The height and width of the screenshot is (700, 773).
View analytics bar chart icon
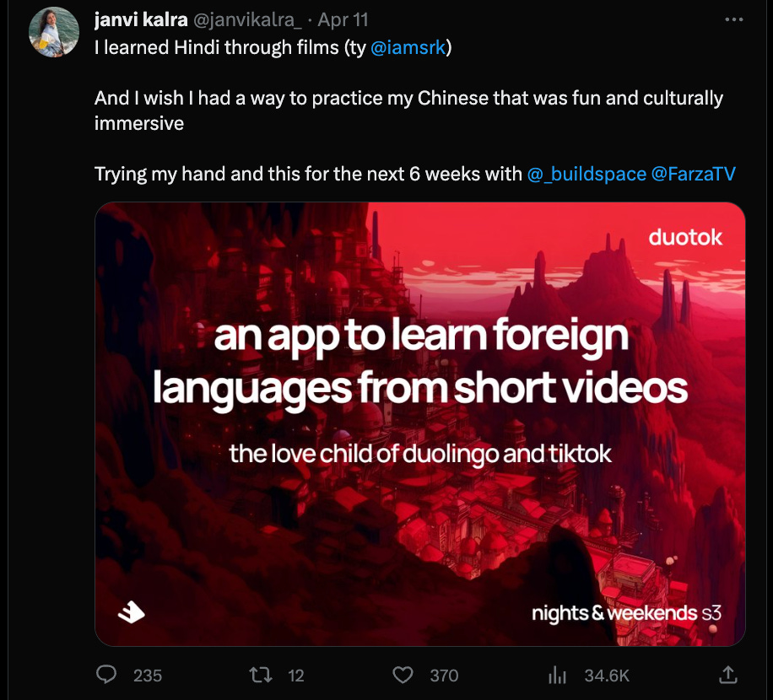557,675
